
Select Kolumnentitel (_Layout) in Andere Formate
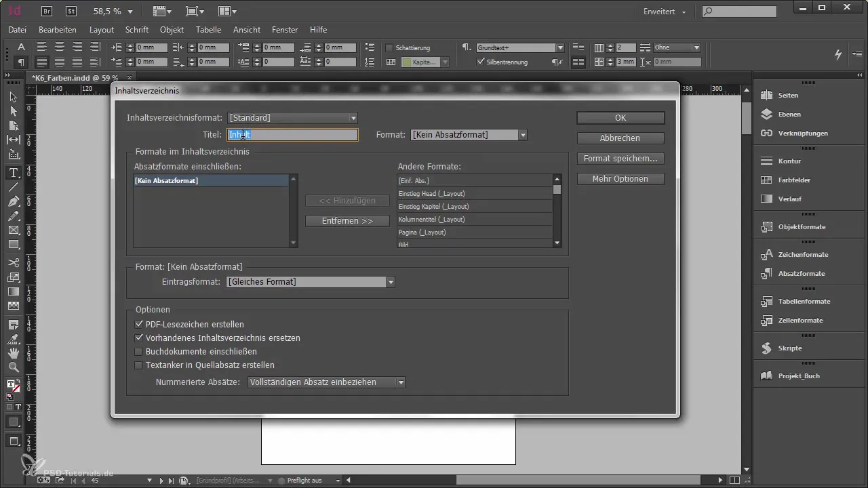pos(475,220)
